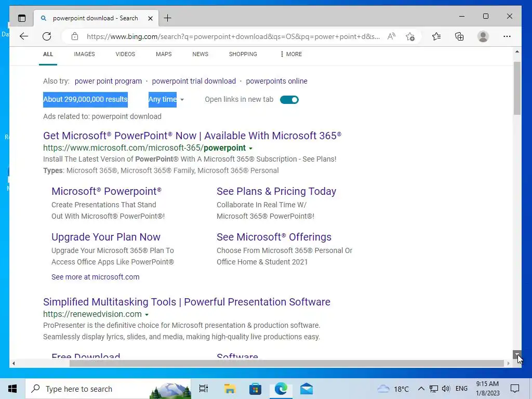The width and height of the screenshot is (532, 399).
Task: Open network status tray icon
Action: [x=434, y=389]
